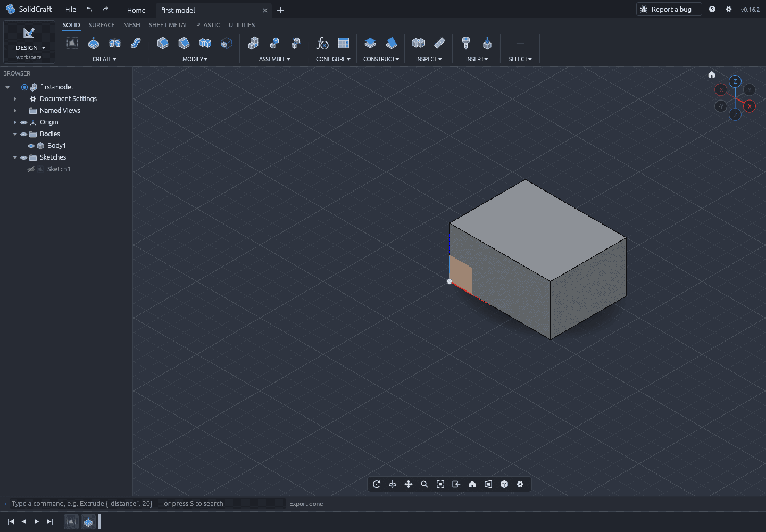This screenshot has height=532, width=766.
Task: Collapse the Bodies folder
Action: click(x=15, y=134)
